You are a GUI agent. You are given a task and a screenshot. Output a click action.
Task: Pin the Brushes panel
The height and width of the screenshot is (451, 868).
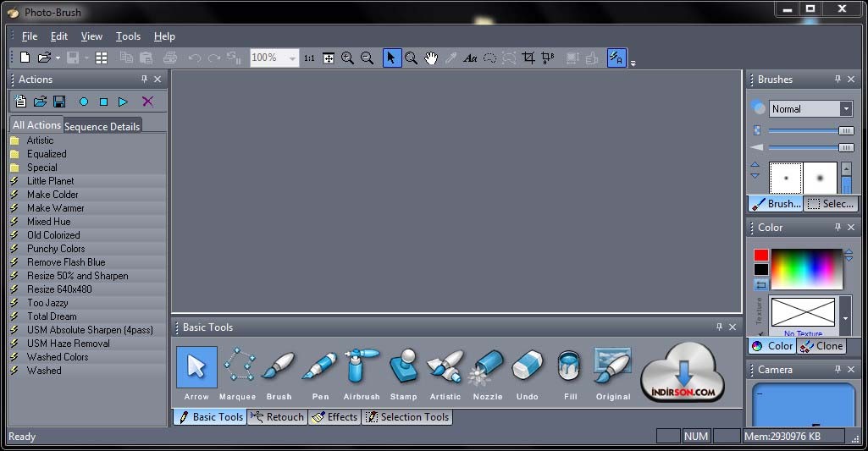838,80
